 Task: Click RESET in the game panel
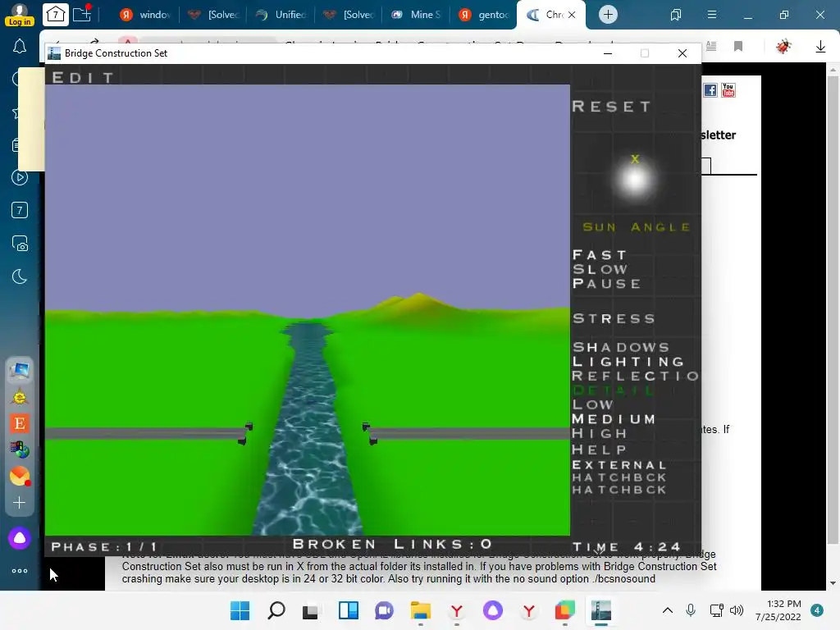[612, 106]
